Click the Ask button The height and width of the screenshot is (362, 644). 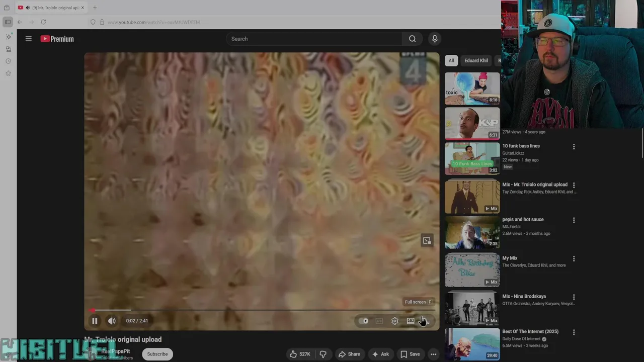tap(380, 354)
